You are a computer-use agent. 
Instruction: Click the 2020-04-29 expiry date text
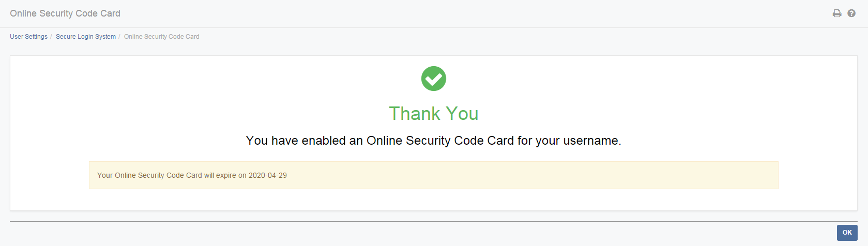pyautogui.click(x=268, y=175)
